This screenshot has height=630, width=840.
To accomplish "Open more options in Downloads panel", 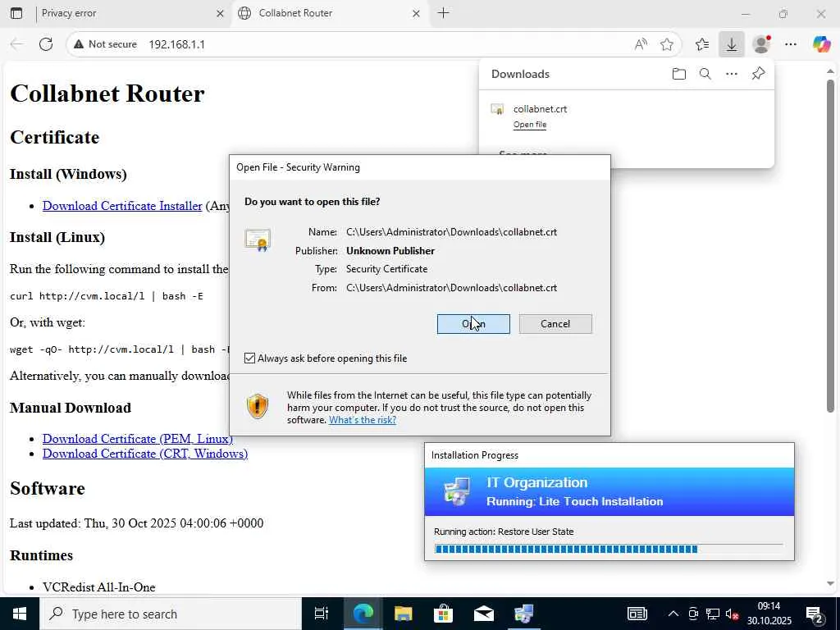I will (731, 74).
